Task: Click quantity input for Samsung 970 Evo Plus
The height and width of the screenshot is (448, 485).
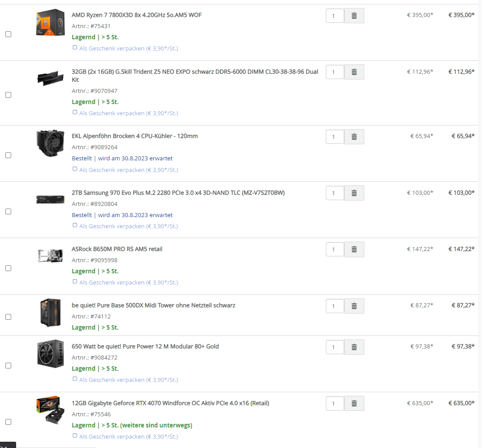Action: (x=335, y=193)
